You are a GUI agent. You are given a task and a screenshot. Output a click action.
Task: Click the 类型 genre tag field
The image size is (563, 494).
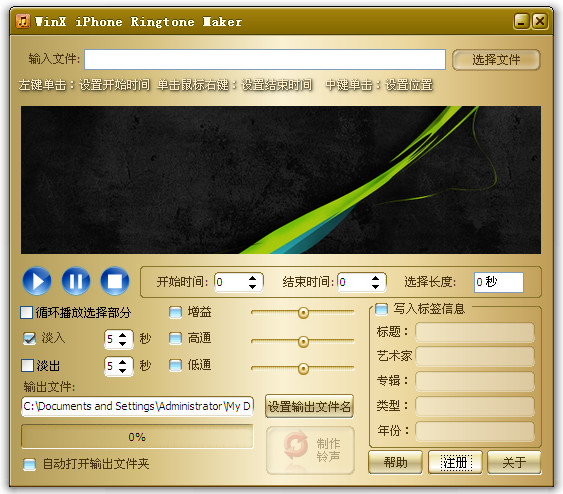point(475,406)
